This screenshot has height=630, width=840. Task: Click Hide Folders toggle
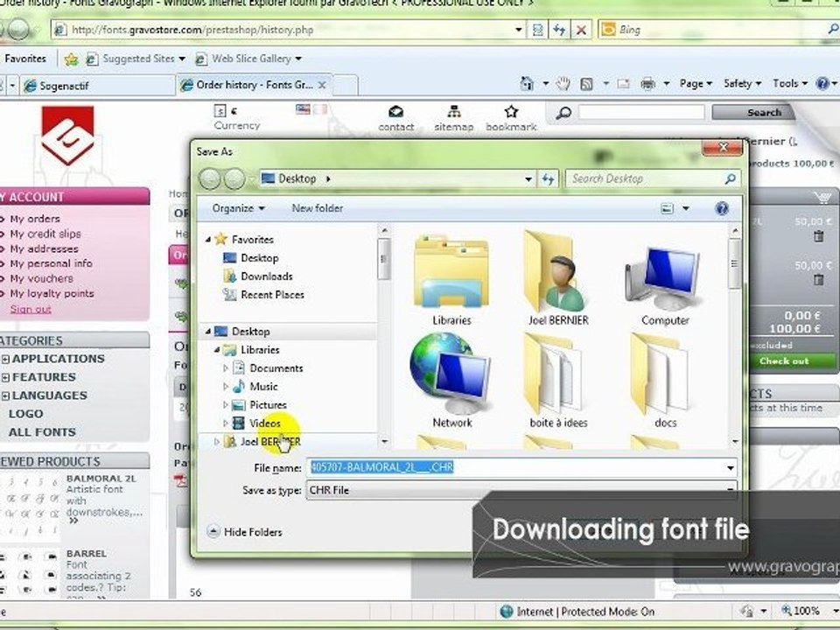tap(245, 532)
